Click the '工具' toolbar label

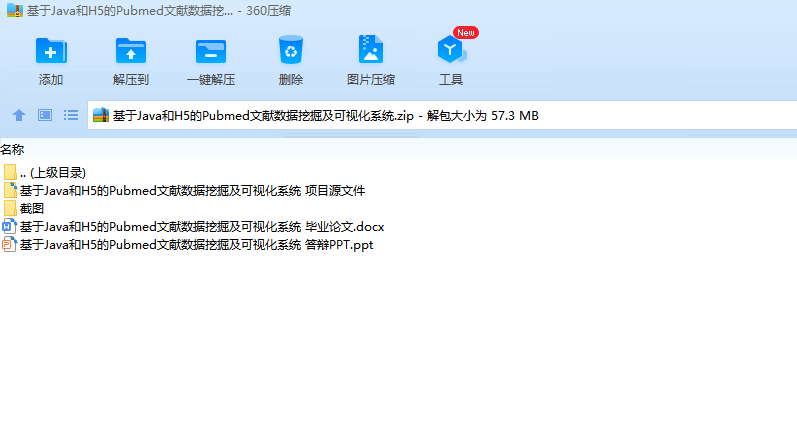point(451,80)
